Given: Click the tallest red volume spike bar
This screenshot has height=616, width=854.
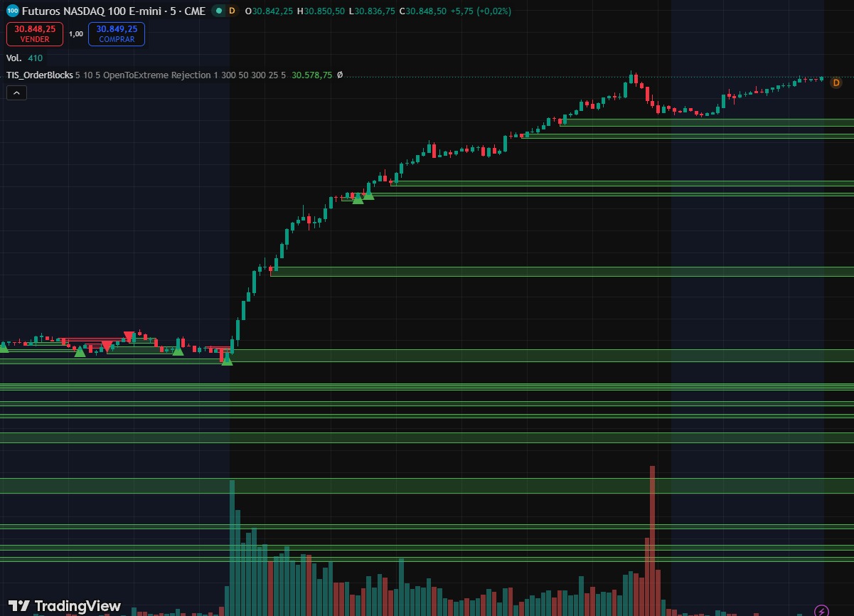Looking at the screenshot, I should tap(651, 541).
